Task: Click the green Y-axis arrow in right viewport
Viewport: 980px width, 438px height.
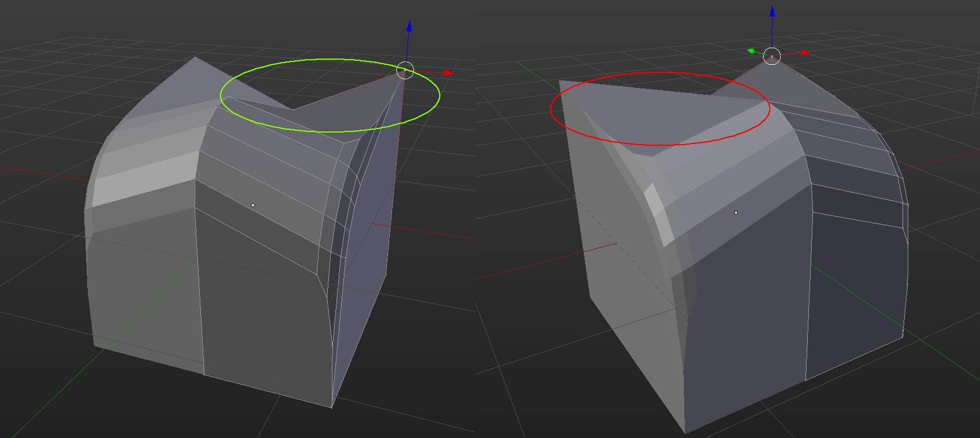Action: pyautogui.click(x=751, y=51)
